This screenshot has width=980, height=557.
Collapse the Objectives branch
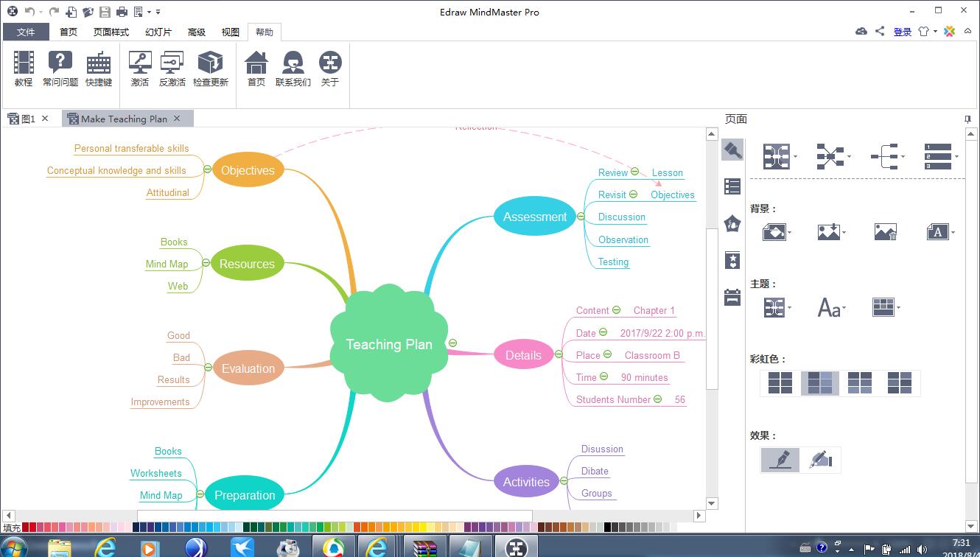(x=208, y=170)
